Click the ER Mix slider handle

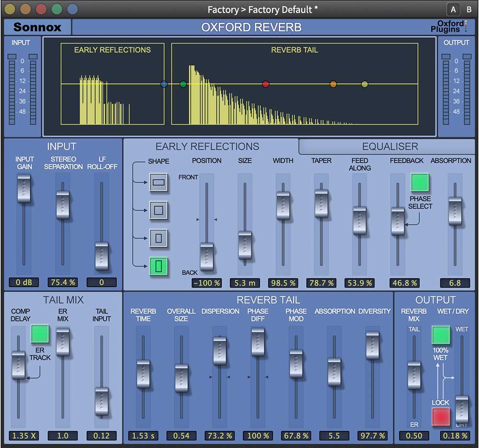click(x=63, y=342)
